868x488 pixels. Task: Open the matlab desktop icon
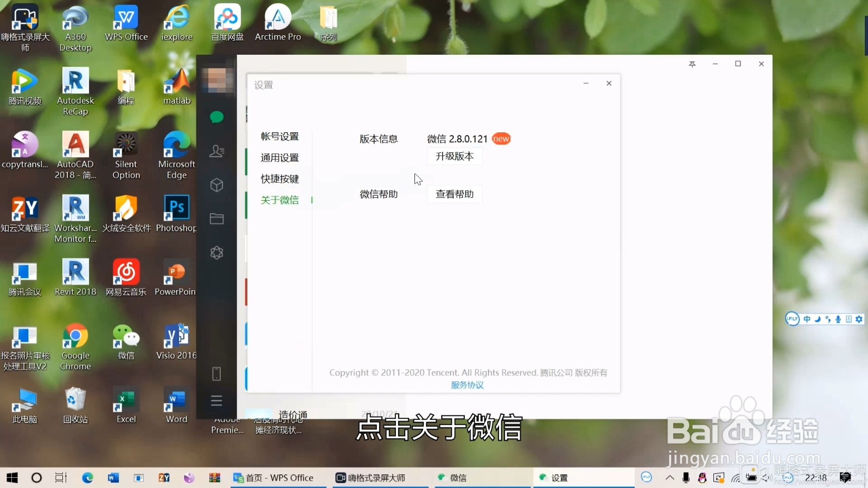pyautogui.click(x=177, y=87)
